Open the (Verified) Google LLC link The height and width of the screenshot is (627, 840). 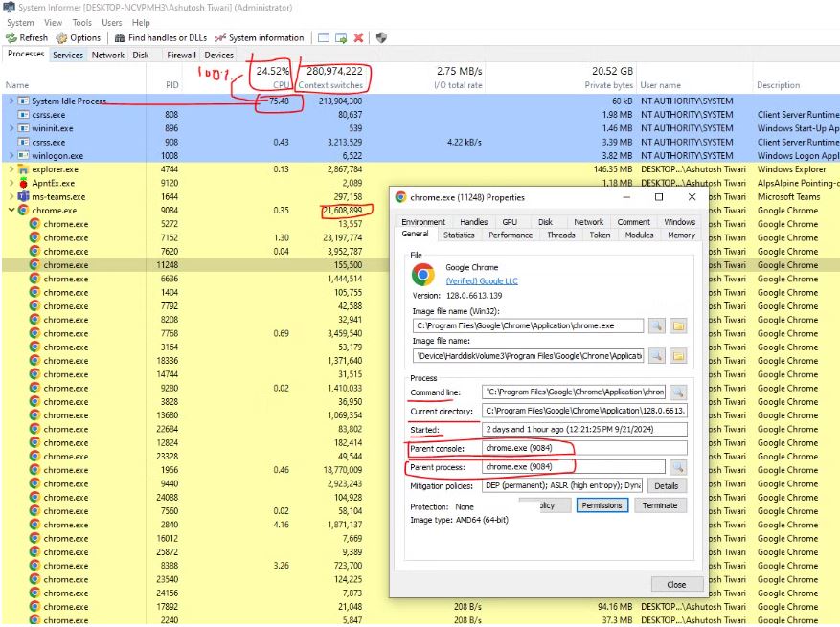point(482,280)
